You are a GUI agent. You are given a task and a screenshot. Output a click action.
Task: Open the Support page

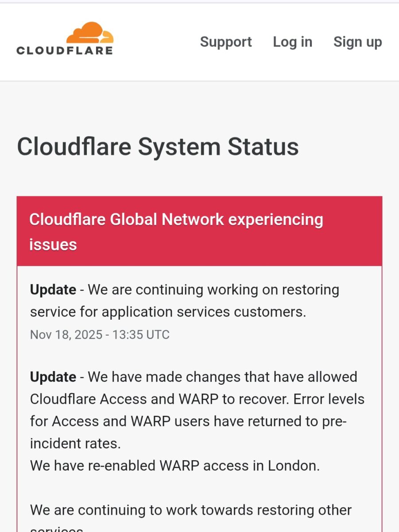[x=226, y=42]
